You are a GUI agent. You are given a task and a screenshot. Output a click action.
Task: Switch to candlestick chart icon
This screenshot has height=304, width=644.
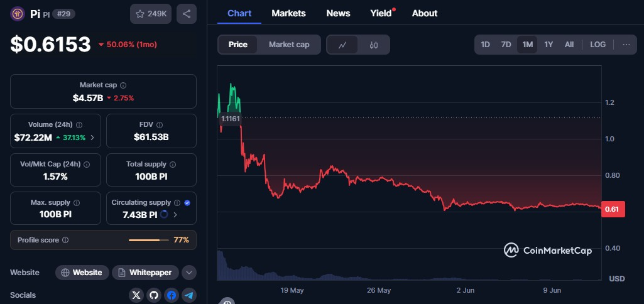[373, 45]
